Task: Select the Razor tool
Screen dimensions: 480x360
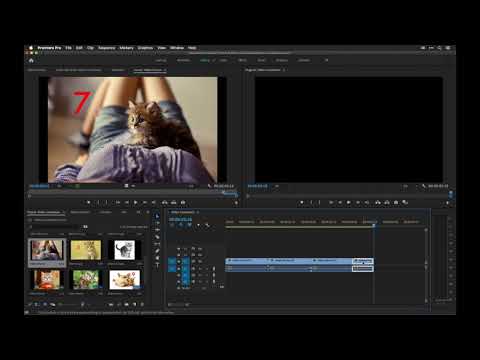Action: click(157, 237)
